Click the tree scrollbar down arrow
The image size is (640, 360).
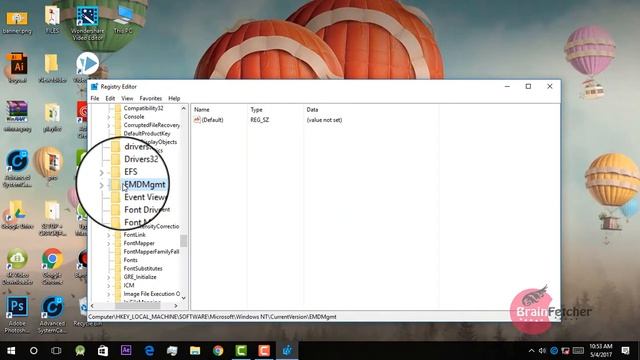pos(184,298)
